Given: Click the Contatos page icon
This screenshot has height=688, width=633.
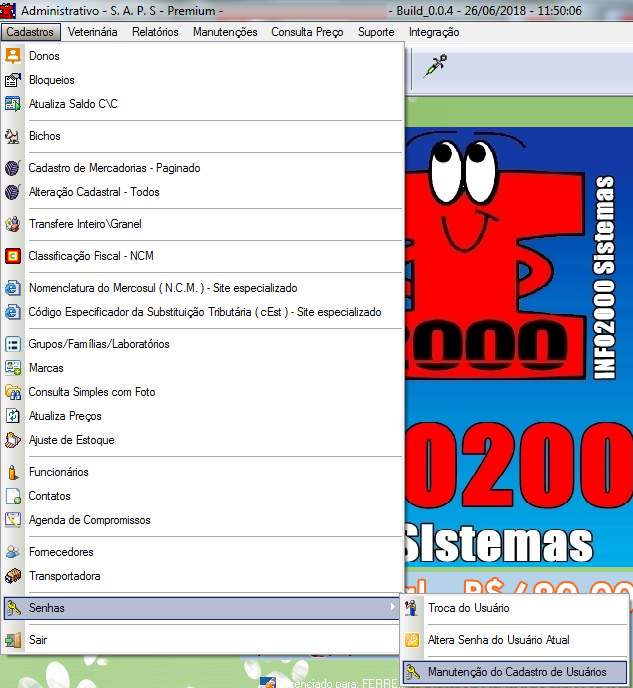Looking at the screenshot, I should click(13, 496).
